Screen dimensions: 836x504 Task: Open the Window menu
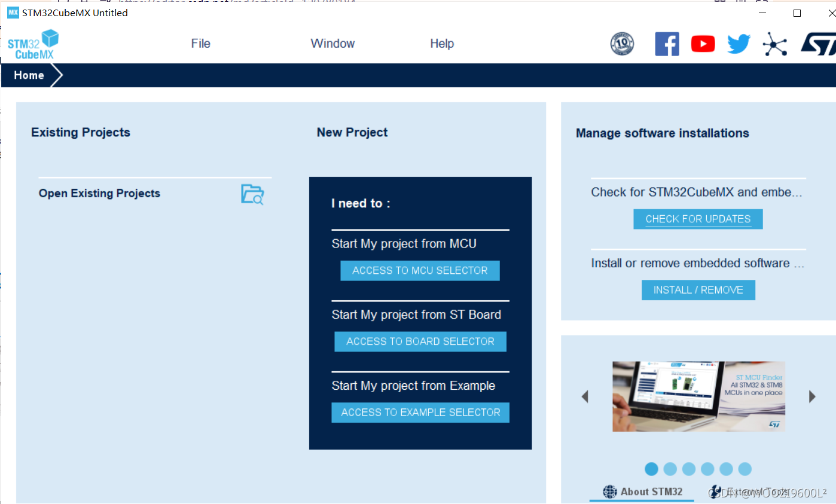tap(332, 44)
